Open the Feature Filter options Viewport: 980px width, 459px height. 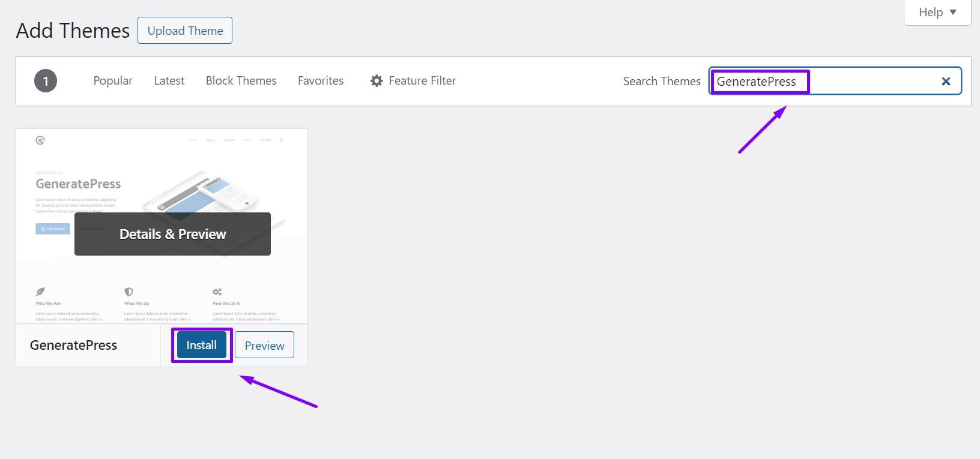413,80
